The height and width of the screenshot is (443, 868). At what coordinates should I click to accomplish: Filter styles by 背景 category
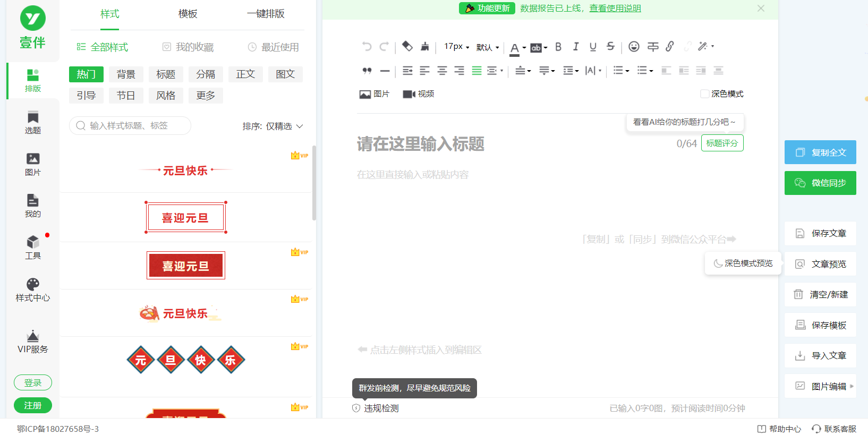(126, 74)
